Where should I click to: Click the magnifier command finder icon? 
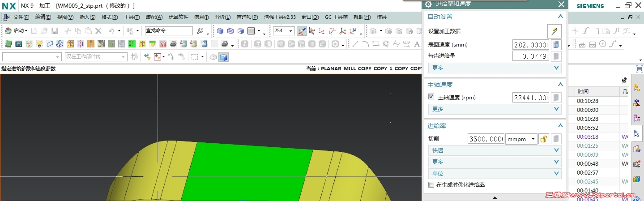pyautogui.click(x=200, y=31)
